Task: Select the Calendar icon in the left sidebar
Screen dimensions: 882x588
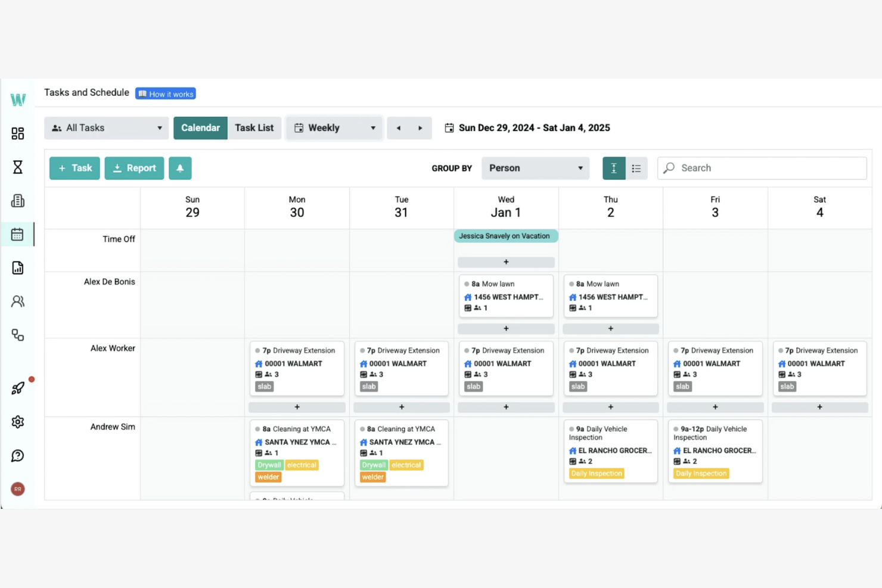Action: coord(18,234)
